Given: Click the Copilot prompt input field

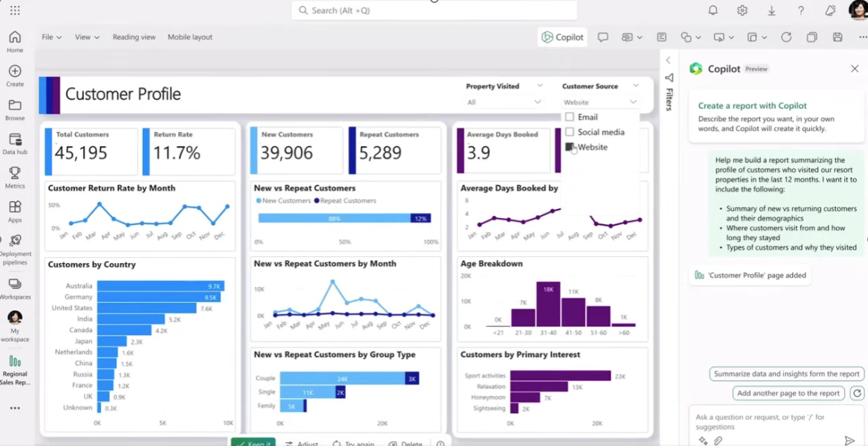Looking at the screenshot, I should 767,421.
